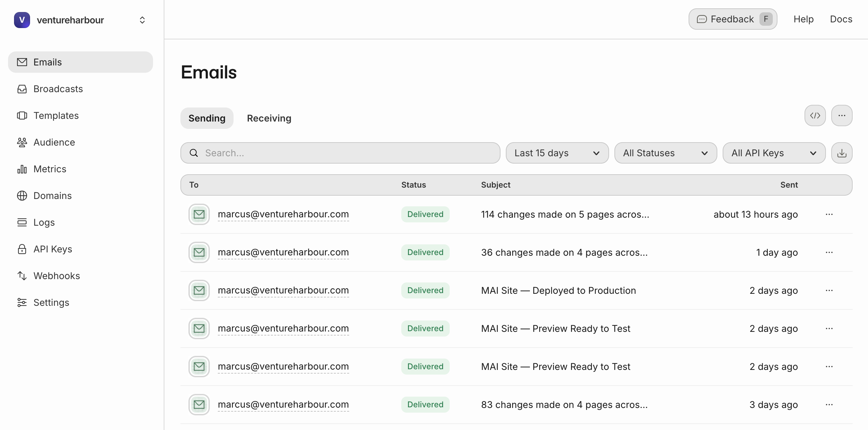Open the API Keys section
Viewport: 868px width, 430px height.
[52, 249]
